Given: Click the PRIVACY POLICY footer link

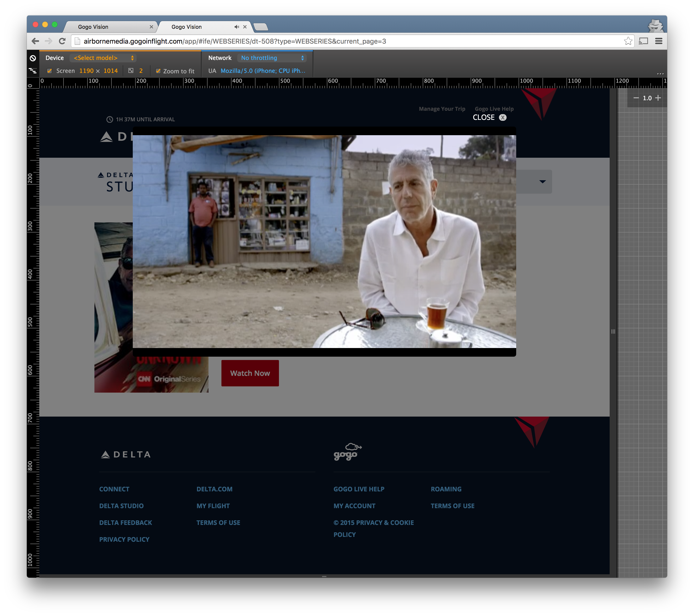Looking at the screenshot, I should [x=124, y=539].
